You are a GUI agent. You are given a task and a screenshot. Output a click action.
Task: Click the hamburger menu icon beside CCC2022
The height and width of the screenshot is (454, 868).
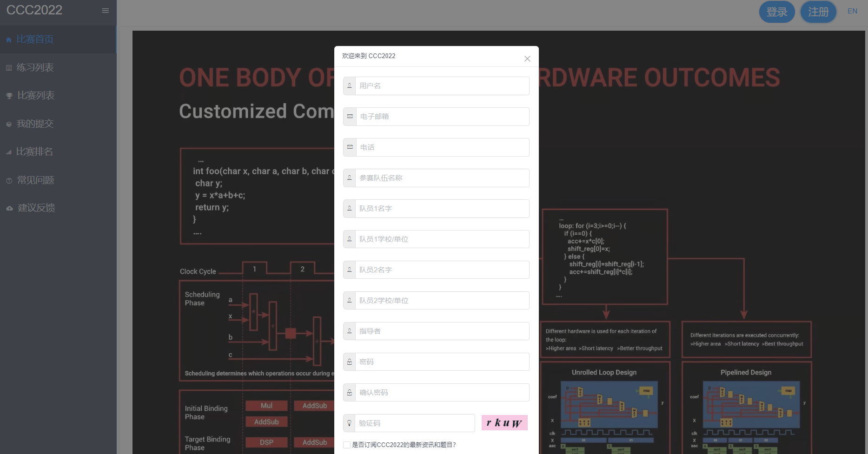point(106,11)
